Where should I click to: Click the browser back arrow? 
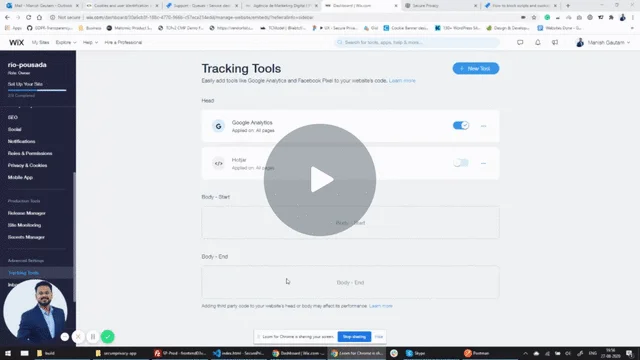[x=7, y=18]
